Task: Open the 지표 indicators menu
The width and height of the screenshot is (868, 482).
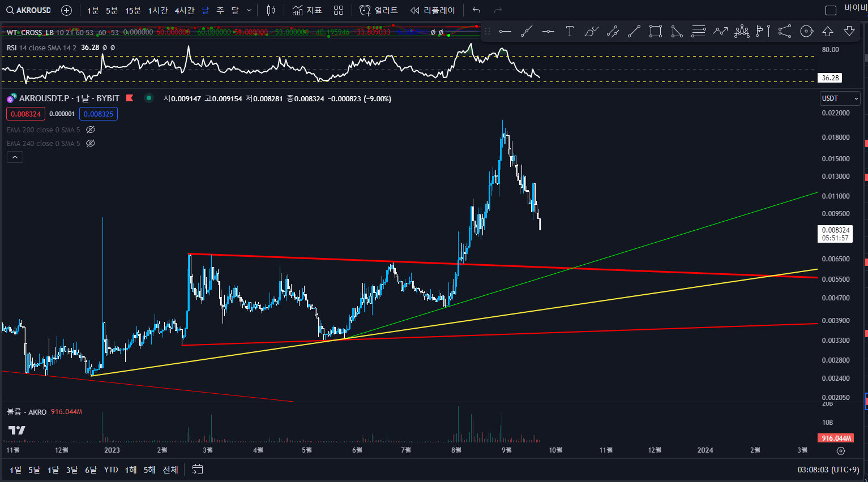Action: 307,10
